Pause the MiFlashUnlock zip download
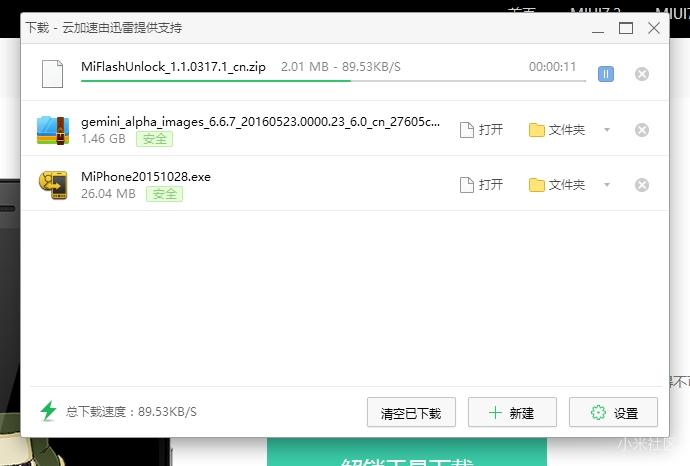 pyautogui.click(x=606, y=74)
